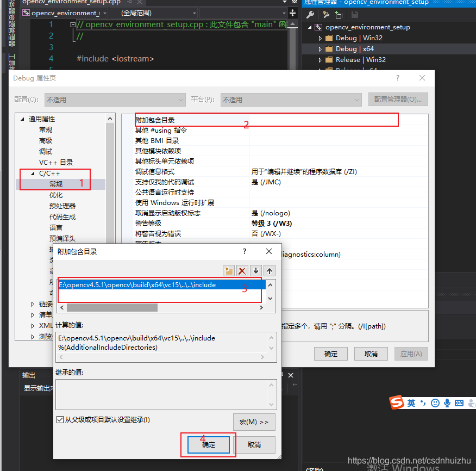Collapse the 通用属性 tree node
476x471 pixels.
click(x=22, y=119)
